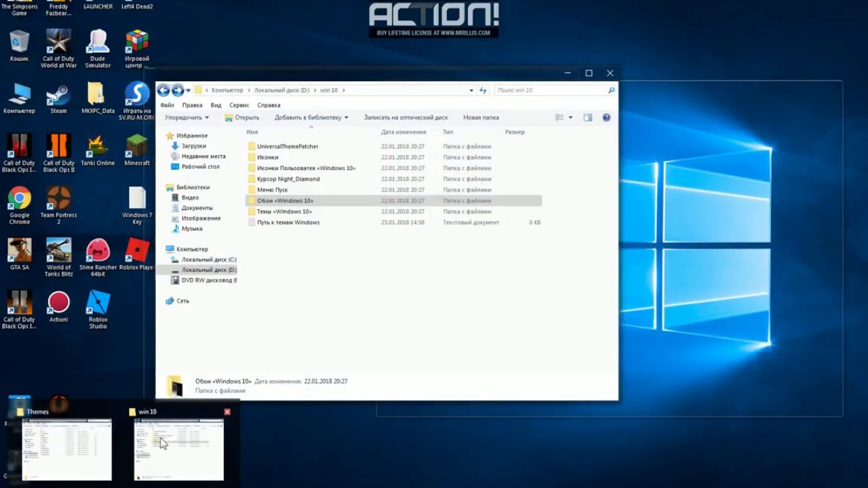Launch World of Tanks Blitz

tap(59, 258)
